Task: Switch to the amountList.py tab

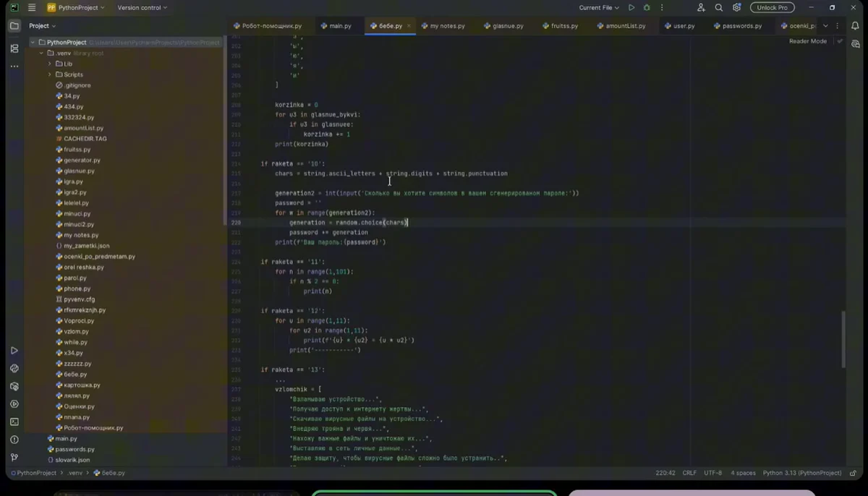Action: click(x=621, y=26)
